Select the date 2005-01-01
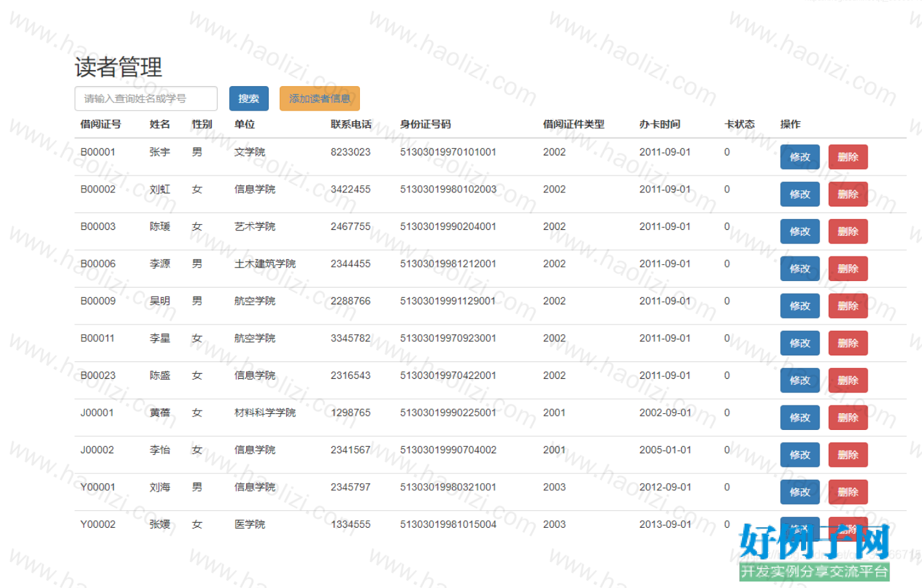Screen dimensions: 922x588 click(x=665, y=450)
